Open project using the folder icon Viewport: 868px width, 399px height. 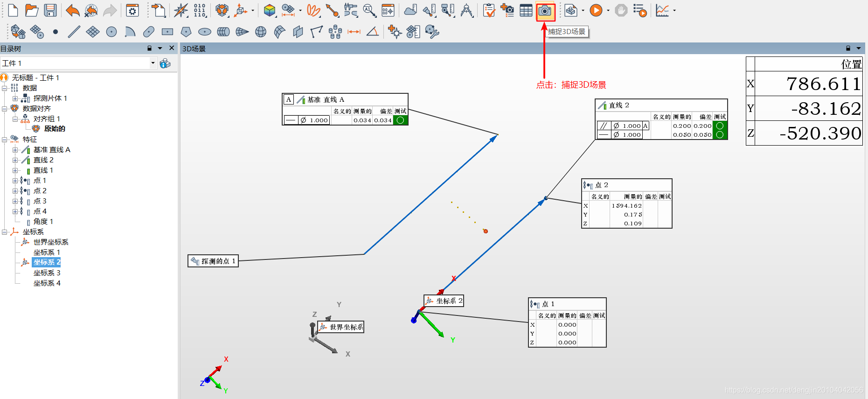click(x=31, y=10)
